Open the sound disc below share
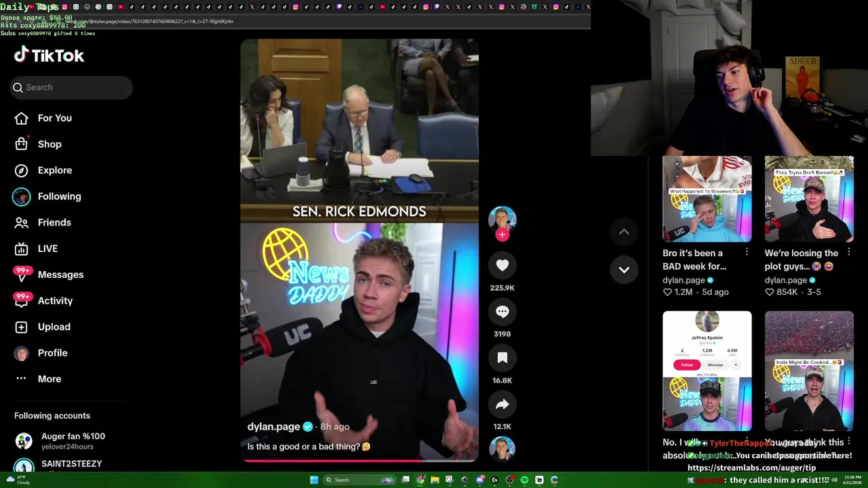This screenshot has height=488, width=868. (x=502, y=449)
